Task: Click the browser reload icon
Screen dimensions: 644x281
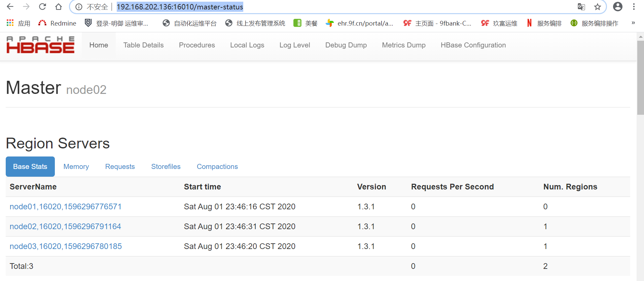Action: (x=42, y=7)
